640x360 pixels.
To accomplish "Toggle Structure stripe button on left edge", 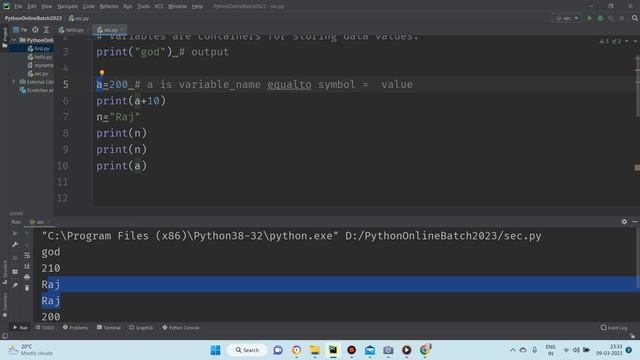I will [5, 271].
